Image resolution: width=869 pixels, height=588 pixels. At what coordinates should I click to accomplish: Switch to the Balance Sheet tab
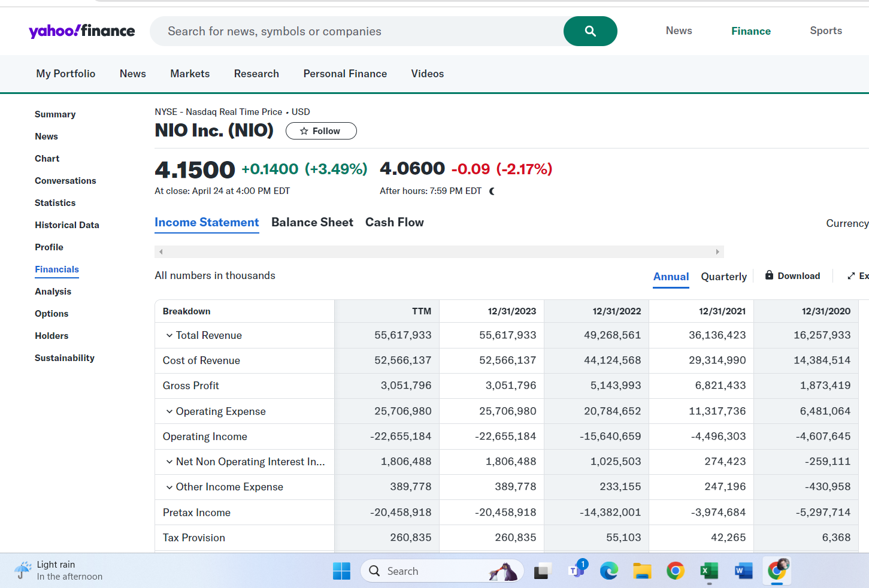(312, 222)
